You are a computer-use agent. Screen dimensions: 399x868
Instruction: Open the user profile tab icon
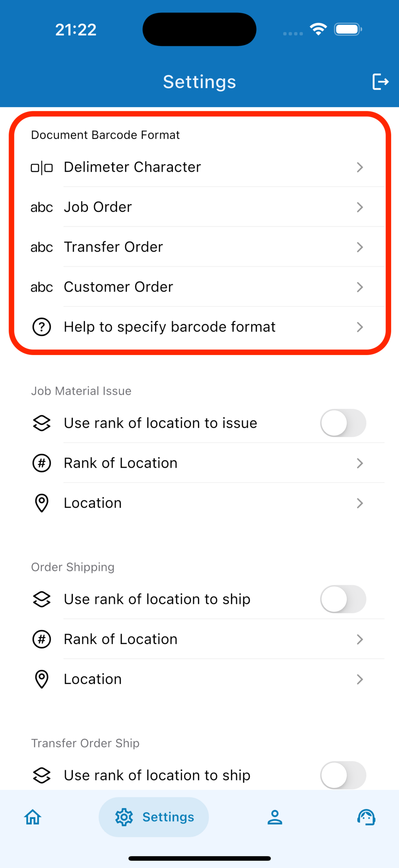(275, 817)
